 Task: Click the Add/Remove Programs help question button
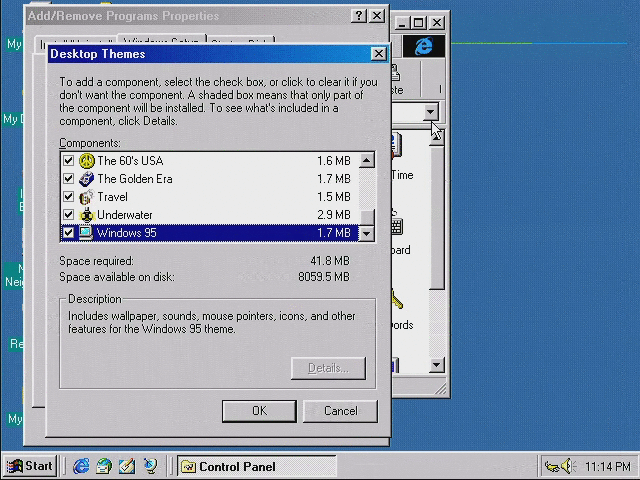pos(359,16)
